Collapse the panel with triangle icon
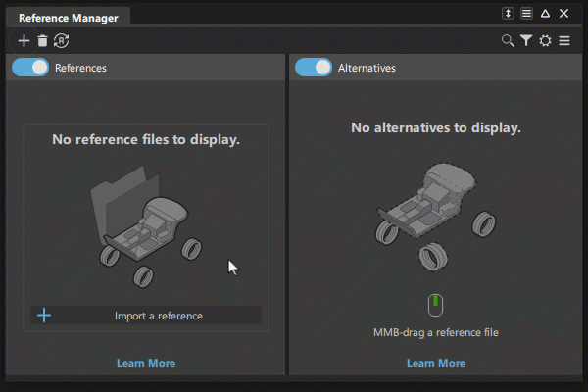 pyautogui.click(x=545, y=14)
